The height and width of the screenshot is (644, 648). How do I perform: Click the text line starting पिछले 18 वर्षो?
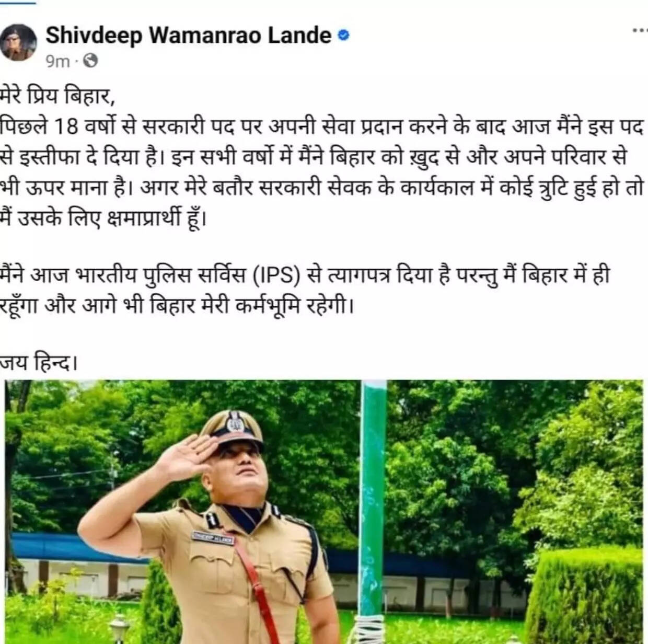tap(321, 127)
